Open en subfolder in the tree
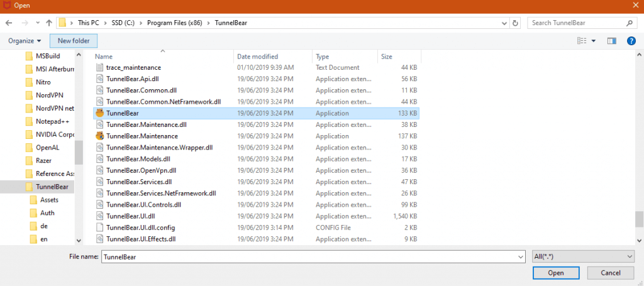 pos(40,239)
